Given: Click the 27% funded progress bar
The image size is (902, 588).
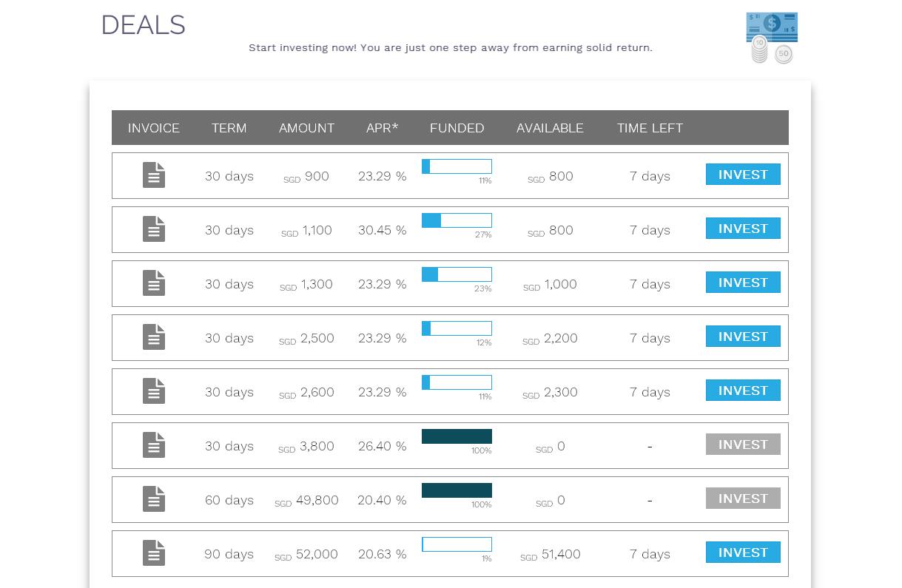Looking at the screenshot, I should [457, 220].
